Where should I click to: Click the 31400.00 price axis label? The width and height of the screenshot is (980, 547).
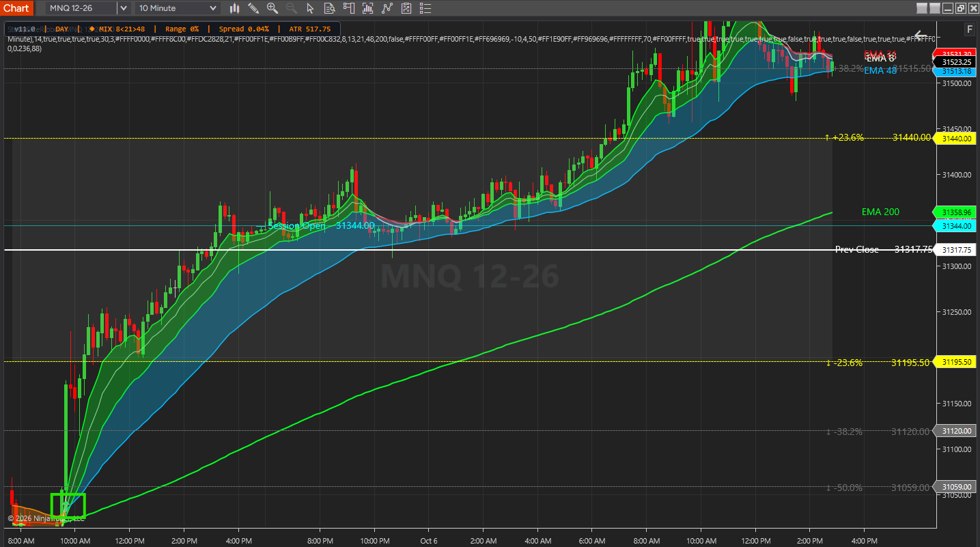pyautogui.click(x=956, y=175)
